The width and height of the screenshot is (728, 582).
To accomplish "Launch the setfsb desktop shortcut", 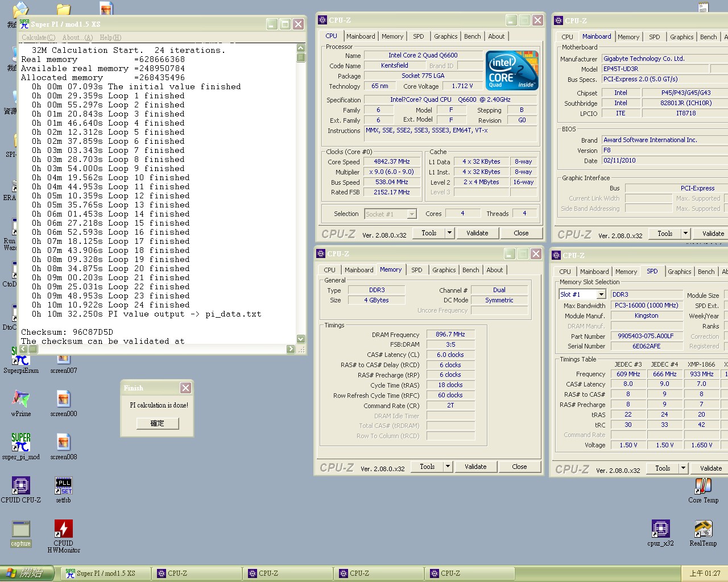I will (x=64, y=489).
